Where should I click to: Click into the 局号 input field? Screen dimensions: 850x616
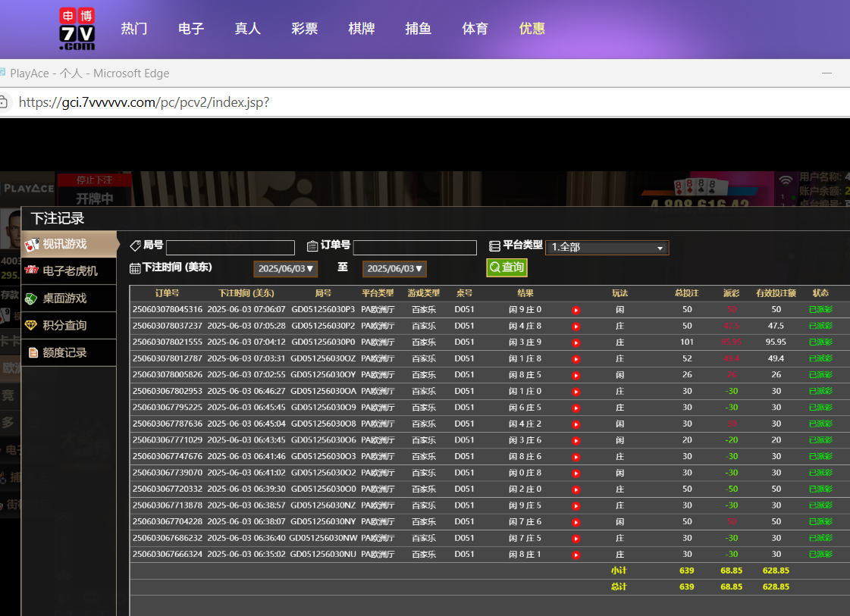click(x=231, y=248)
